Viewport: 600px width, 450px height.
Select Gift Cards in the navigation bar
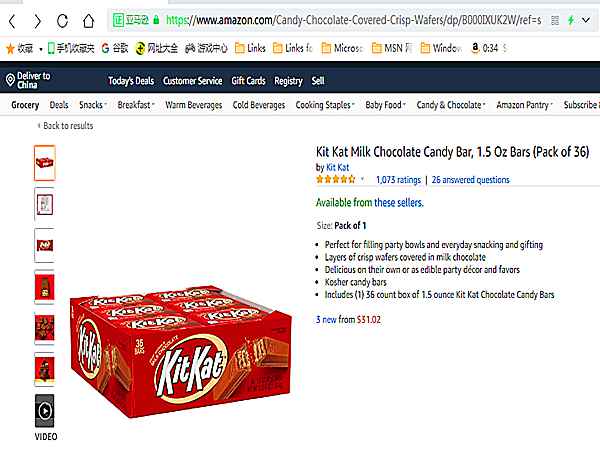click(x=248, y=81)
